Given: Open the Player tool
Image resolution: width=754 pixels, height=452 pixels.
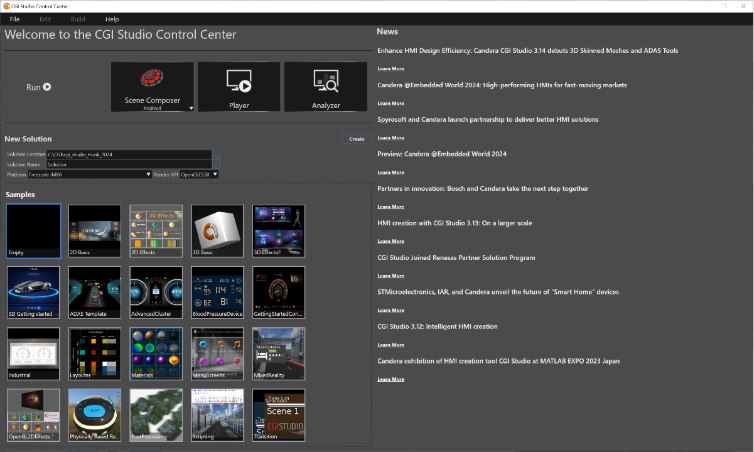Looking at the screenshot, I should (239, 87).
